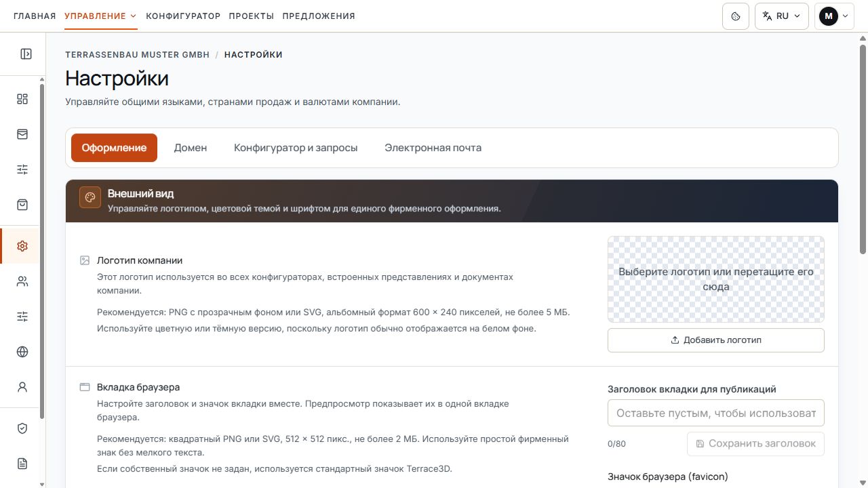
Task: Open Проекты in top navigation
Action: click(x=252, y=16)
